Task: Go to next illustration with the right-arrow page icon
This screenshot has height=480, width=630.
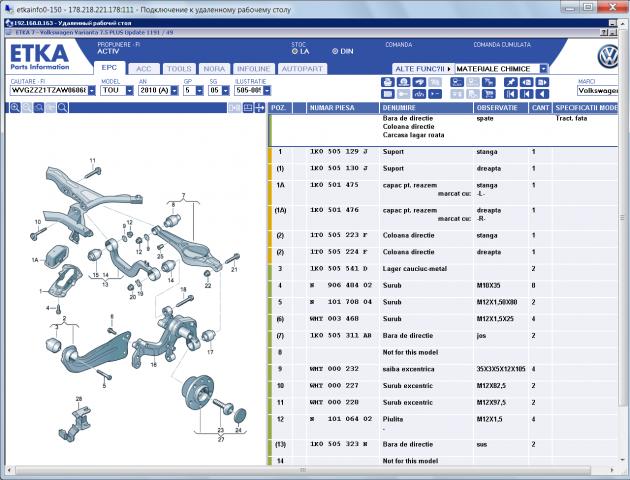Action: click(x=542, y=82)
